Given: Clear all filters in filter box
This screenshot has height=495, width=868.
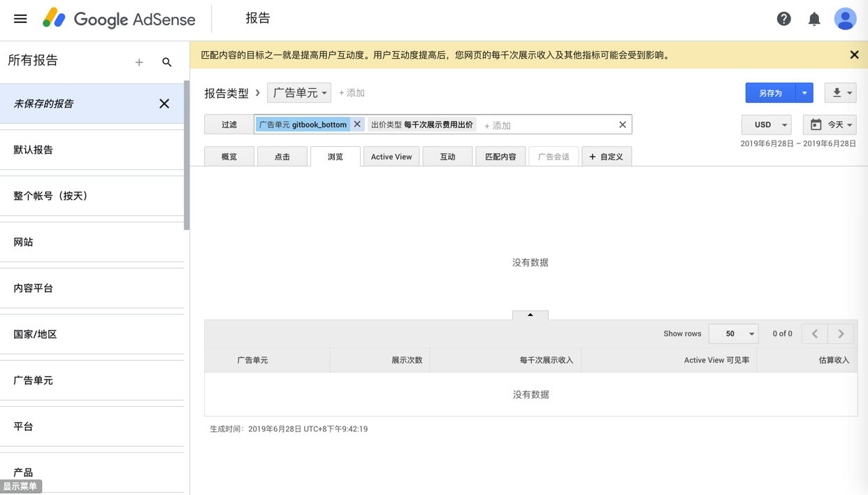Looking at the screenshot, I should point(623,124).
